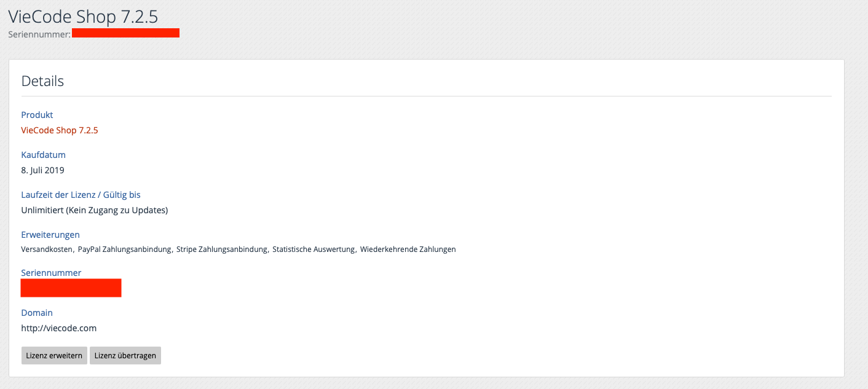Click the purchase date 8. Juli 2019
Image resolution: width=868 pixels, height=389 pixels.
(42, 170)
